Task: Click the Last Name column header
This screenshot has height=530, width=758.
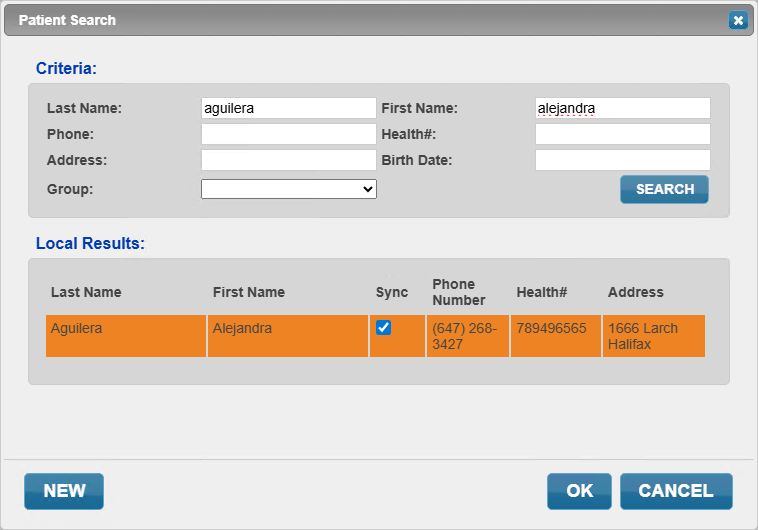Action: (86, 292)
